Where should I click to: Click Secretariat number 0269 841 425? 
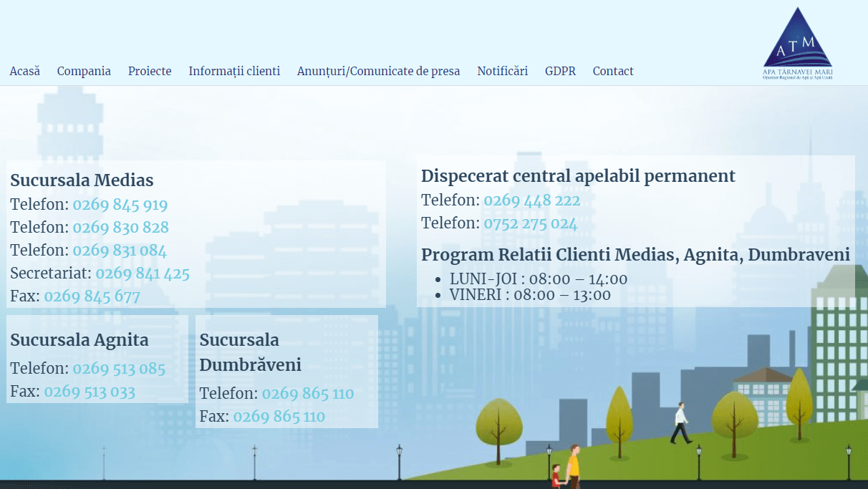click(x=143, y=273)
